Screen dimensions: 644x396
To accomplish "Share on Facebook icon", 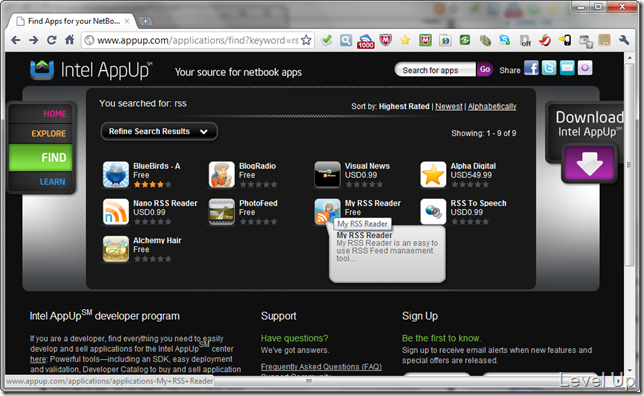I will point(531,68).
